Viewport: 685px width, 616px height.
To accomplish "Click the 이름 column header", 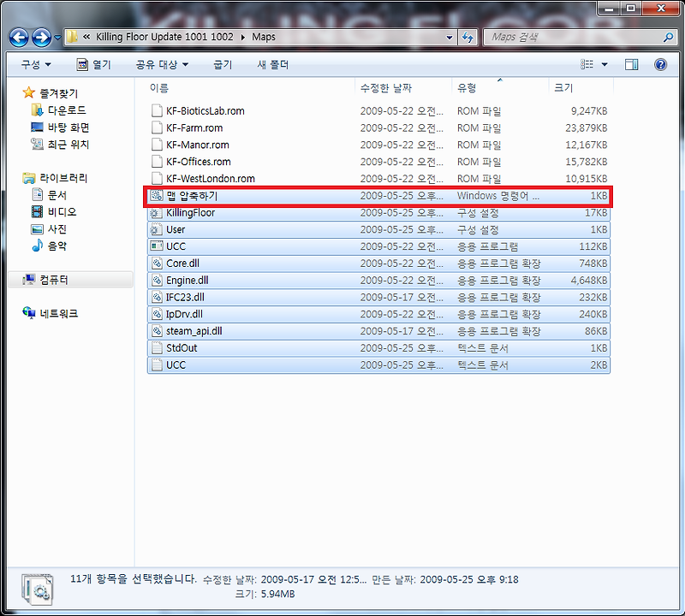I will click(x=251, y=88).
